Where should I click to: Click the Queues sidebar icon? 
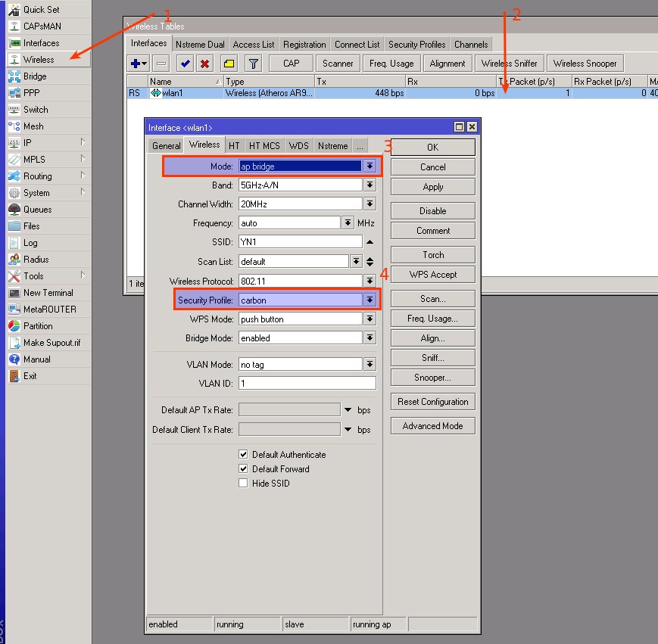[x=14, y=210]
